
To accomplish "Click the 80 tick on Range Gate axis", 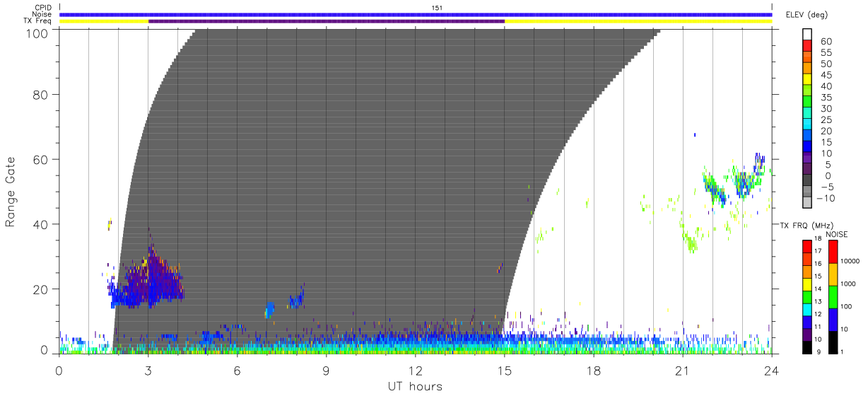I will [40, 94].
